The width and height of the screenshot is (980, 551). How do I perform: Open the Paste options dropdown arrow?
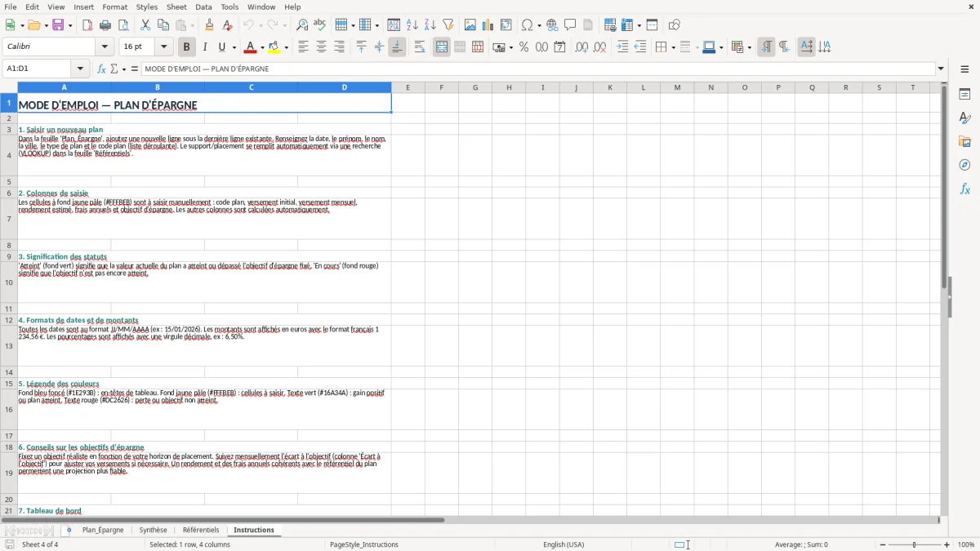click(x=193, y=25)
